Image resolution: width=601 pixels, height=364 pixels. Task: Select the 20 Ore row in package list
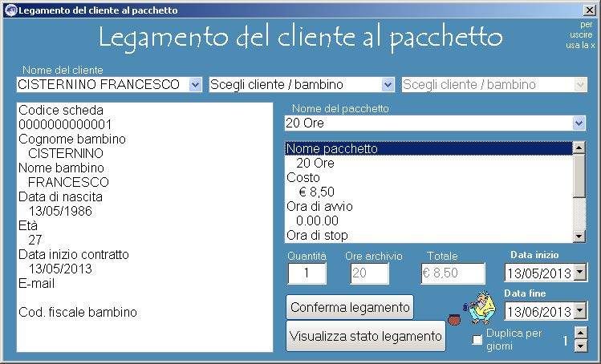click(428, 164)
